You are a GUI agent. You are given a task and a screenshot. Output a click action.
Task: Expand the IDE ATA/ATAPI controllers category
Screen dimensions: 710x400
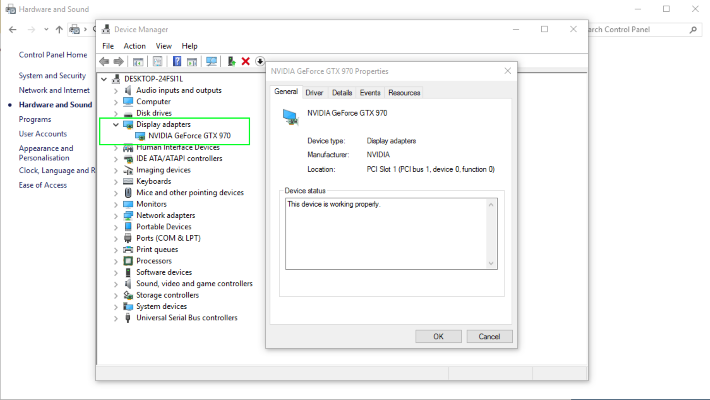tap(116, 159)
